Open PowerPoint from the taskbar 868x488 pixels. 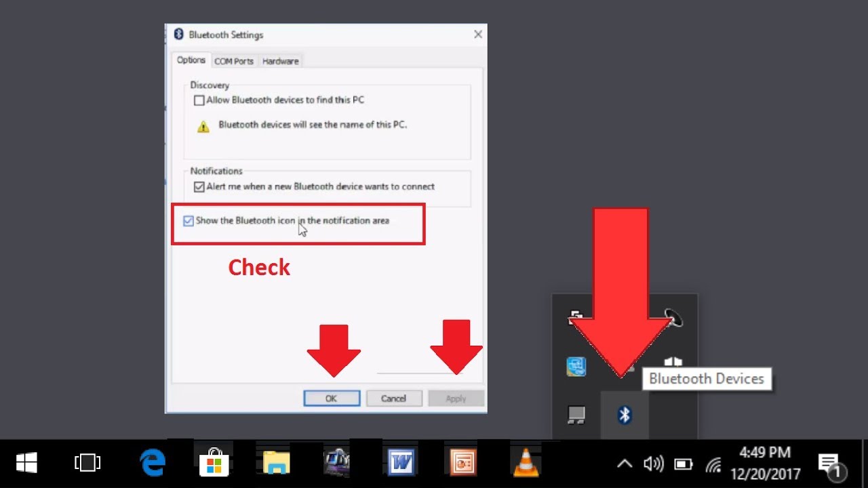click(x=462, y=463)
